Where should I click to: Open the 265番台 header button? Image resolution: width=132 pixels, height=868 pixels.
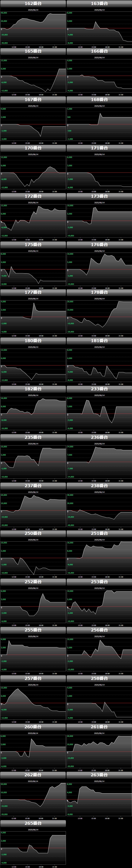(x=33, y=823)
